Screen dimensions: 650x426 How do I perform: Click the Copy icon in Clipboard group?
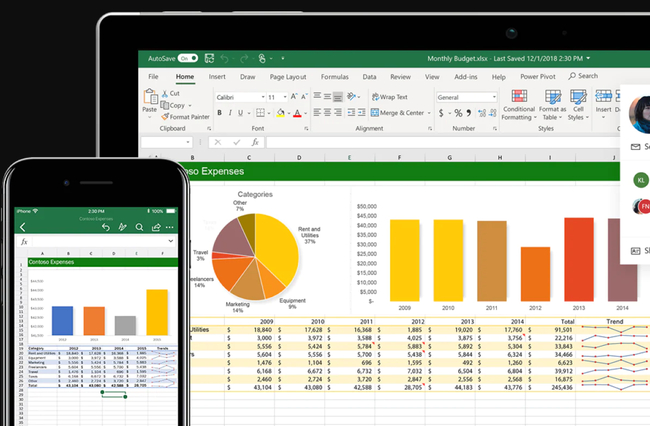click(165, 105)
